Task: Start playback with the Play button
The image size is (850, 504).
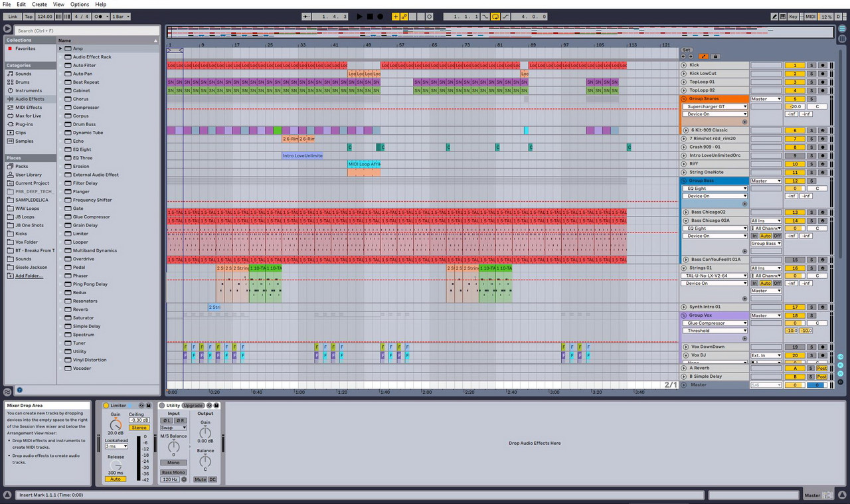Action: tap(360, 16)
